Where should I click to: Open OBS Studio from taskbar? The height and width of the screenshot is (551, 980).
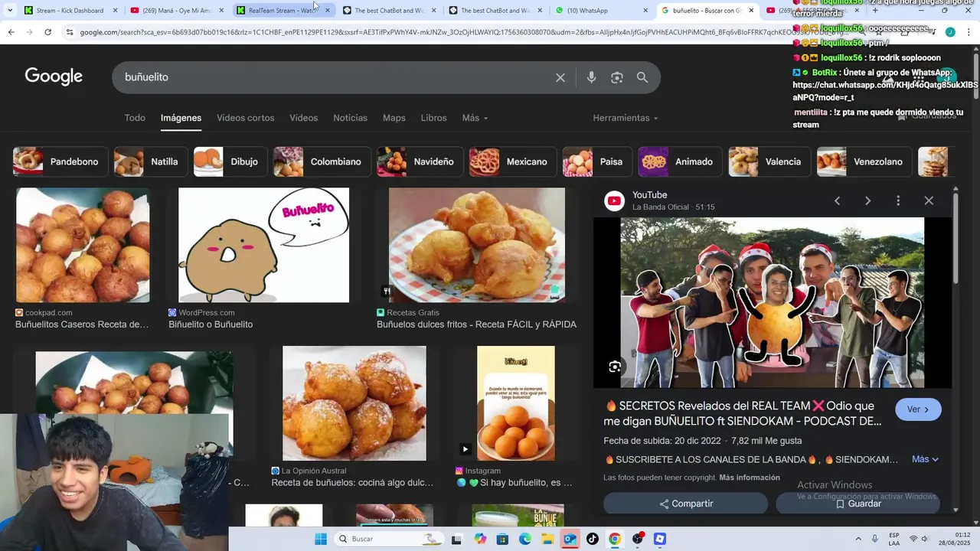[x=638, y=539]
